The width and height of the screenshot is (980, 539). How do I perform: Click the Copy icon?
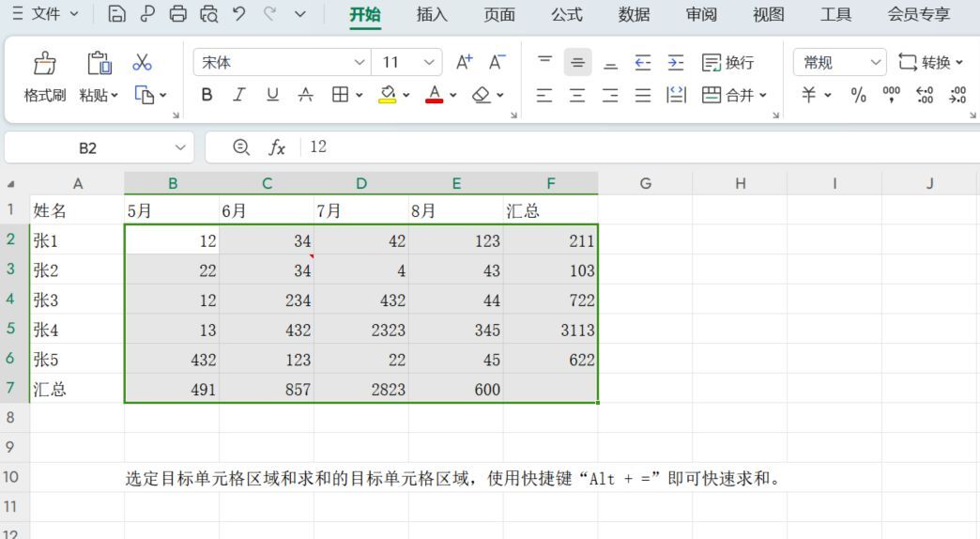[x=145, y=95]
